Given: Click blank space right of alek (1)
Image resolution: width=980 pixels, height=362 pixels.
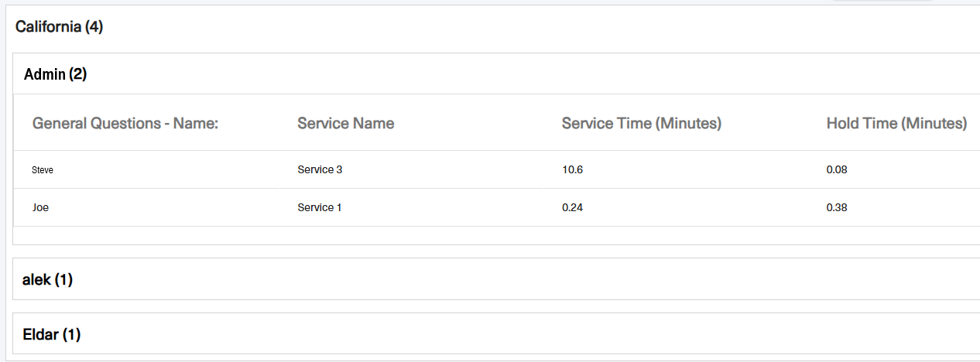Looking at the screenshot, I should coord(526,279).
